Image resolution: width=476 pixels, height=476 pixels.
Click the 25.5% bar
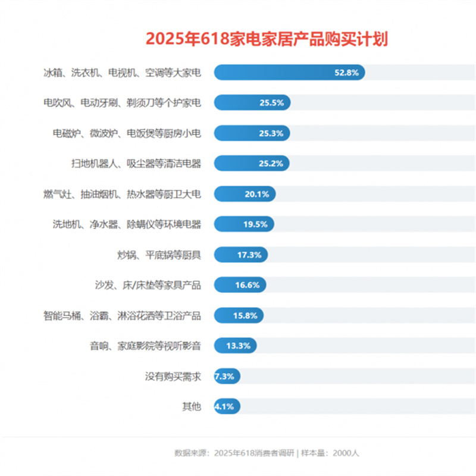click(252, 102)
